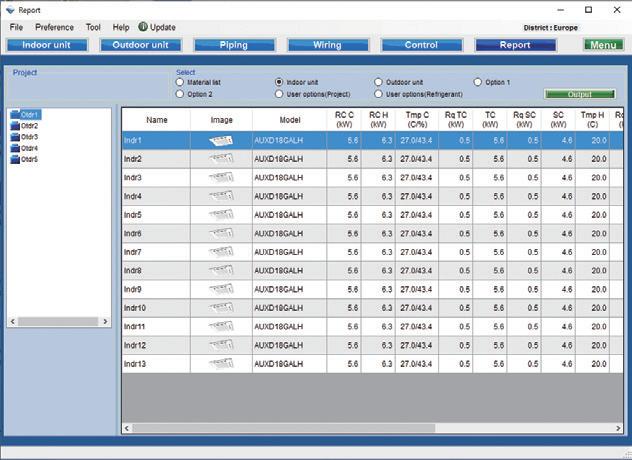This screenshot has width=632, height=460.
Task: Click the unit image in Indr3 row
Action: 221,177
